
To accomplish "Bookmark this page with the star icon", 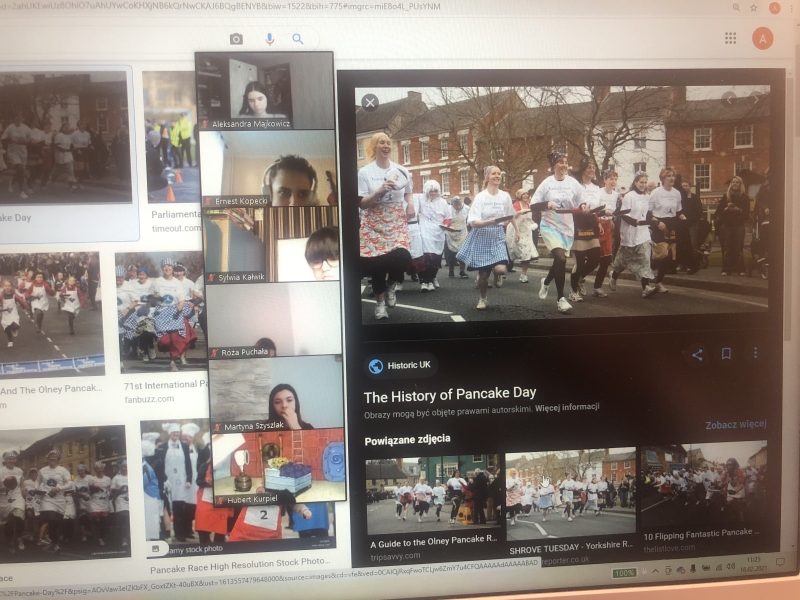I will 754,8.
